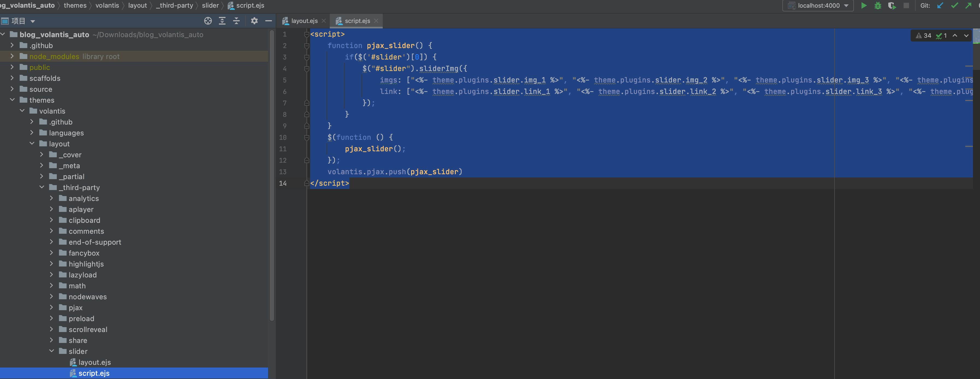Place cursor on closing </script> tag

click(x=329, y=183)
